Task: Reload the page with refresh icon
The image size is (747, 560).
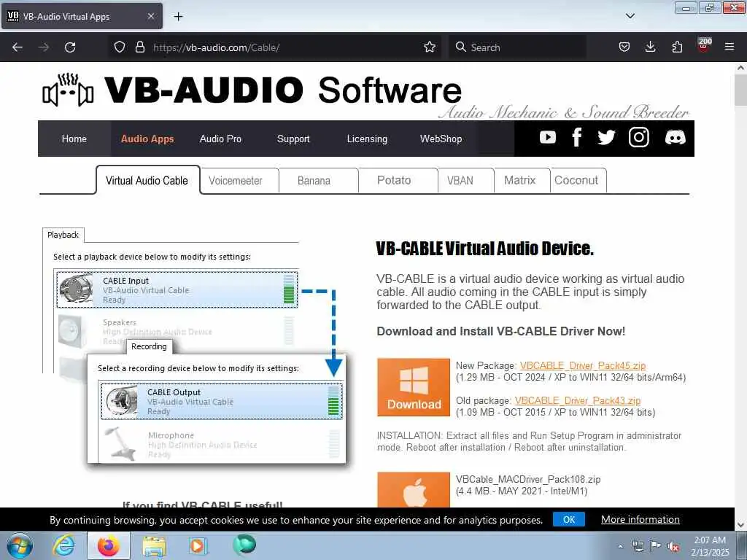Action: (x=70, y=47)
